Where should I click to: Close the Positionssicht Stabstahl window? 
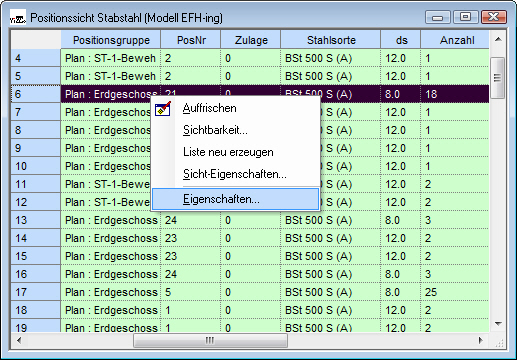coord(494,17)
